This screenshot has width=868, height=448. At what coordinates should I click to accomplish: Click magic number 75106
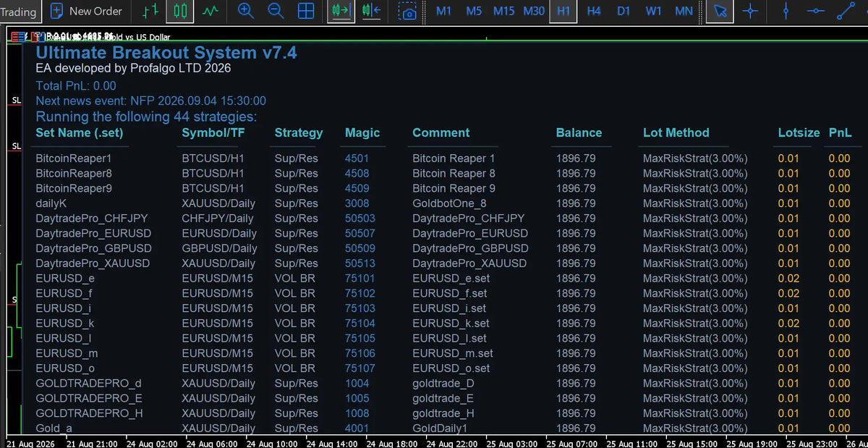(x=360, y=353)
